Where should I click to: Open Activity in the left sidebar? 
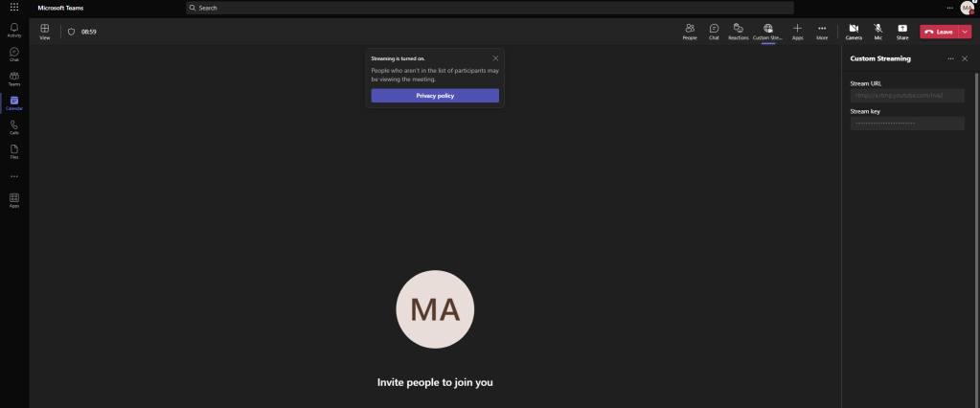coord(14,29)
